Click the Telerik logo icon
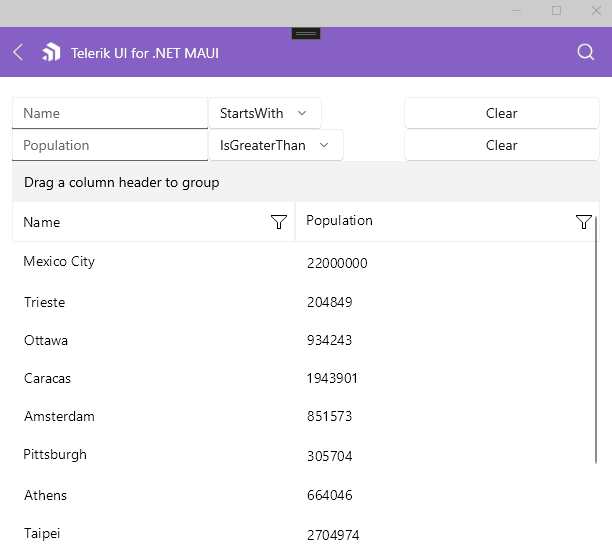The width and height of the screenshot is (612, 560). point(52,52)
